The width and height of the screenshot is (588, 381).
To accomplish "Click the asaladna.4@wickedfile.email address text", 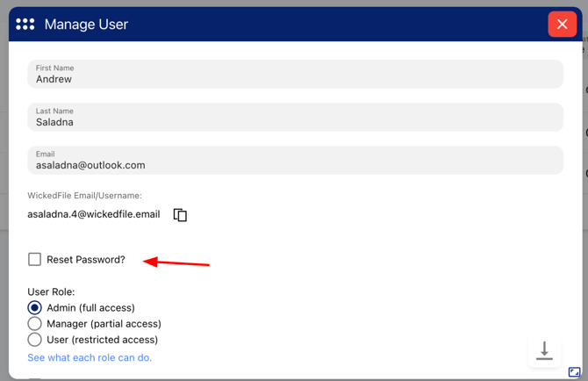I will pyautogui.click(x=94, y=214).
